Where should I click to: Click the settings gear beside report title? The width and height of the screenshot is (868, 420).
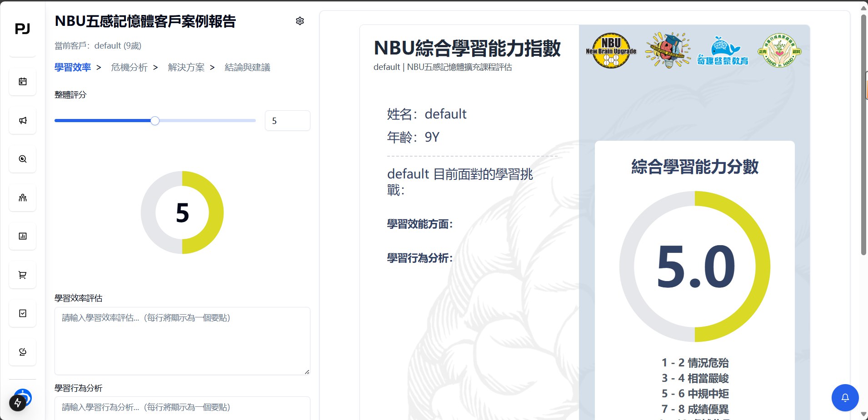[300, 21]
